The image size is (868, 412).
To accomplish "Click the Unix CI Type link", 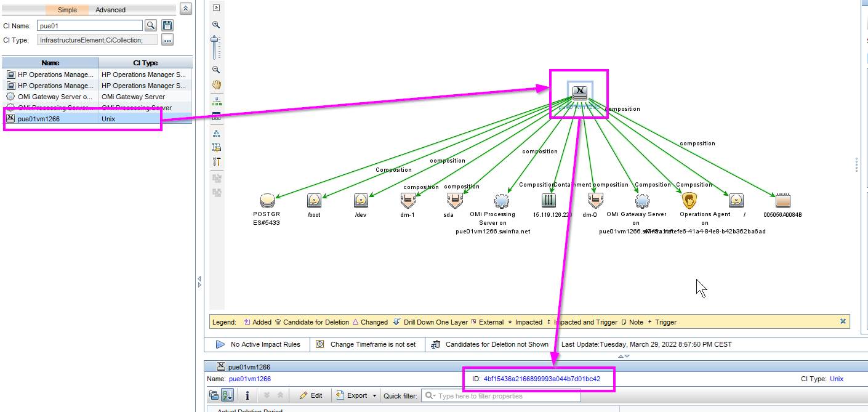I will [x=837, y=379].
